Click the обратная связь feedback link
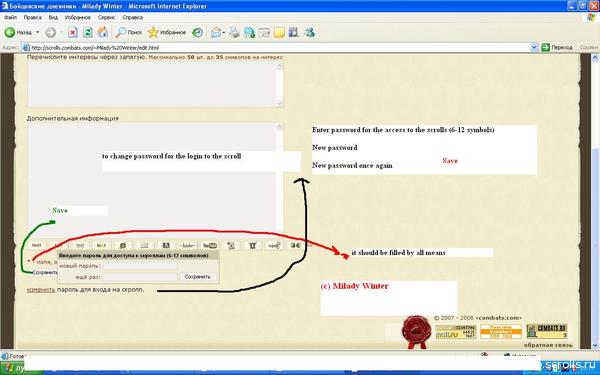The image size is (600, 375). (548, 345)
